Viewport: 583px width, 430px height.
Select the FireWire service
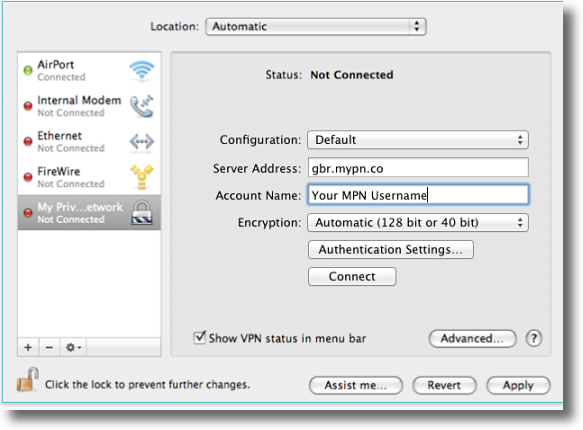(89, 177)
